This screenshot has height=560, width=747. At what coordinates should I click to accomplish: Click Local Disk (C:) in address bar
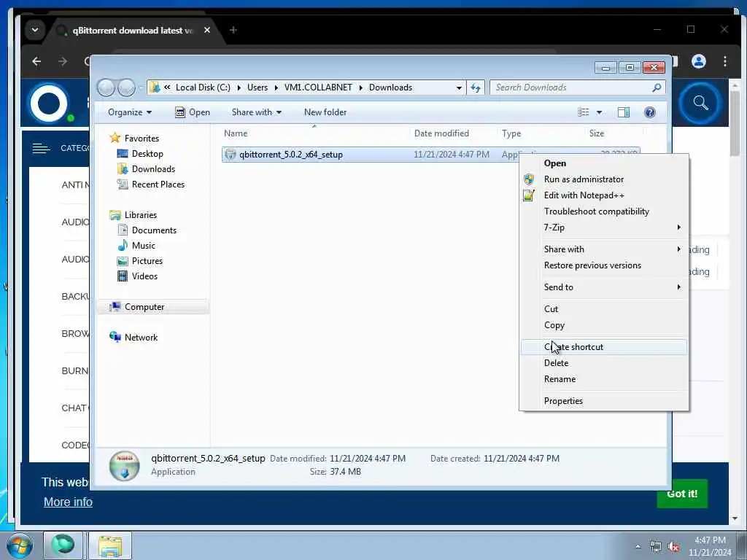(203, 87)
